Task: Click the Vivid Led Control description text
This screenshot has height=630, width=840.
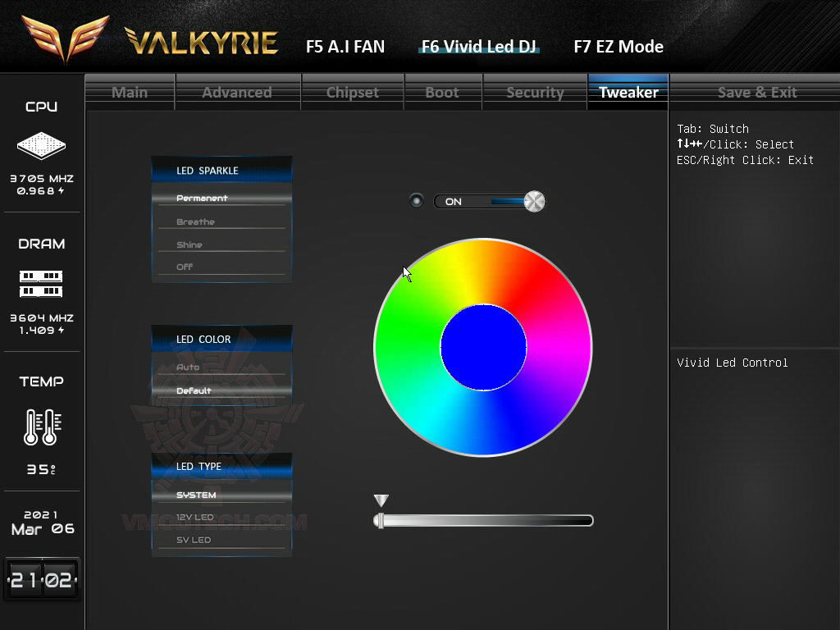Action: click(733, 363)
